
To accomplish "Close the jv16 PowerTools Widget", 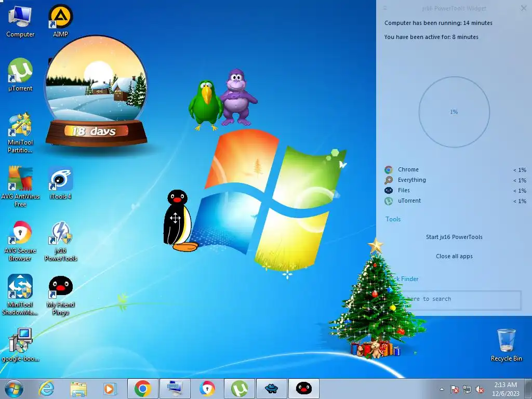I will tap(524, 8).
